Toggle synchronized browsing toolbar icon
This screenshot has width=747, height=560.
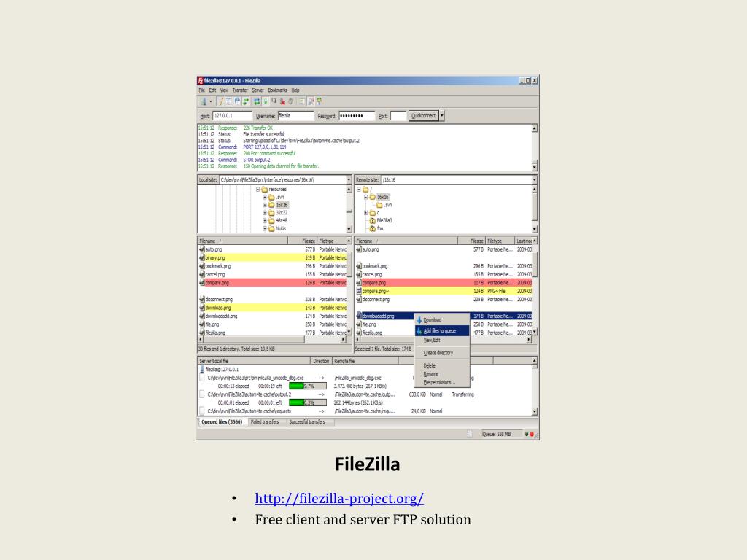click(x=320, y=101)
